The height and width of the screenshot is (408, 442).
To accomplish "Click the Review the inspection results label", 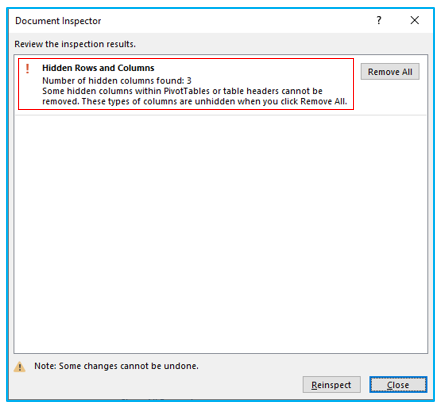I will [x=75, y=44].
